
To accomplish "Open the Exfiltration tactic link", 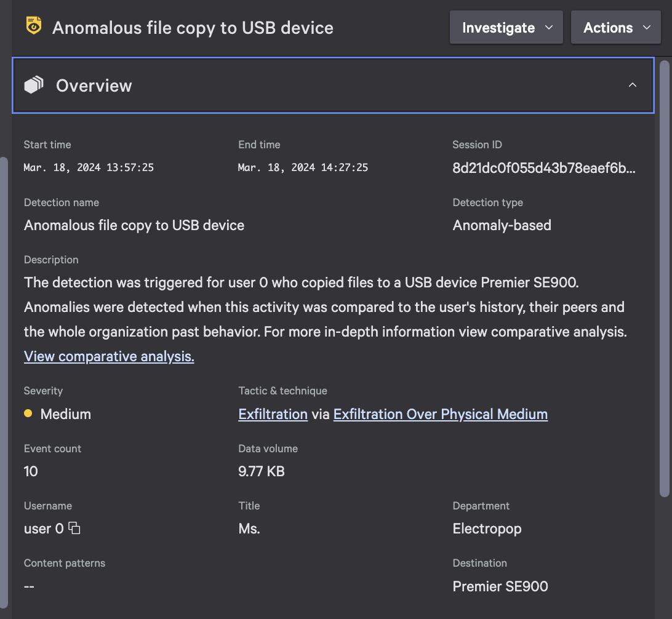I will click(273, 414).
